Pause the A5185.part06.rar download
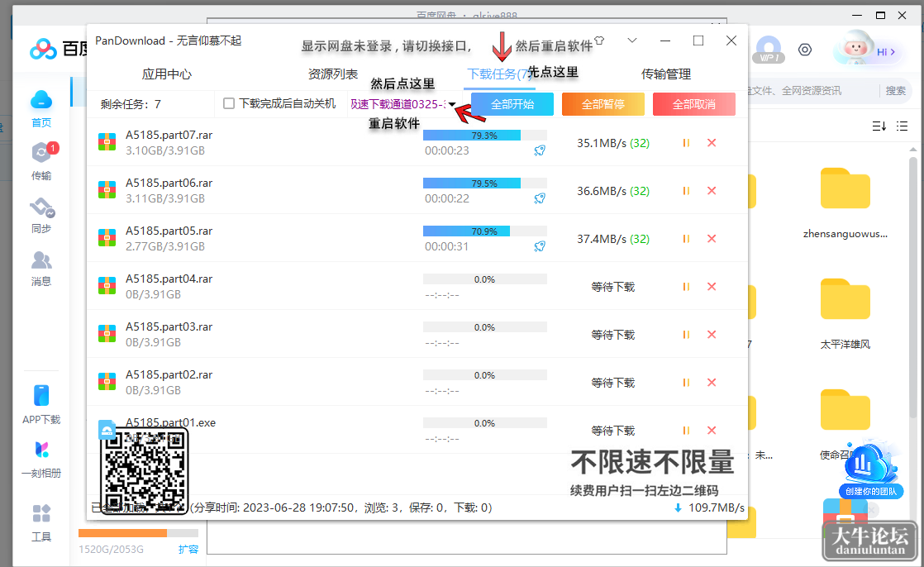 (x=686, y=191)
